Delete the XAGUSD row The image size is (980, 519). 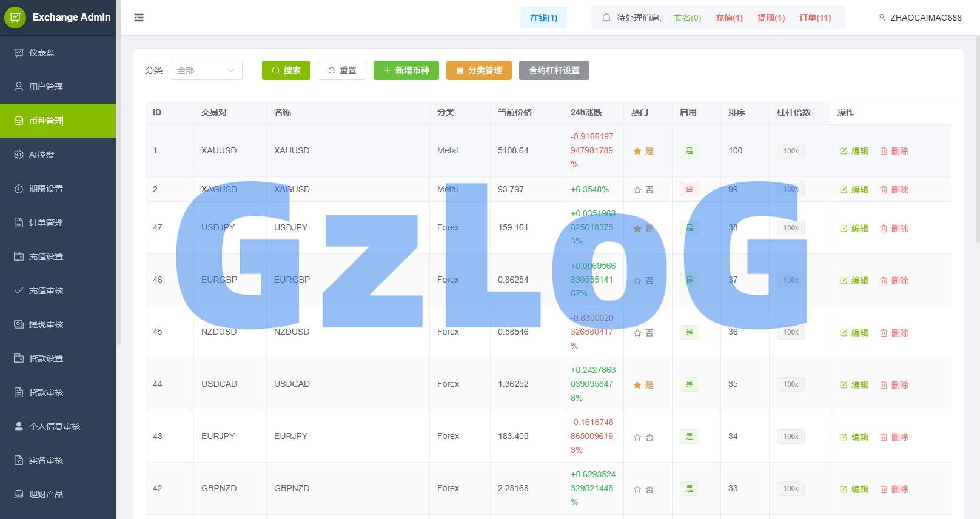tap(894, 190)
